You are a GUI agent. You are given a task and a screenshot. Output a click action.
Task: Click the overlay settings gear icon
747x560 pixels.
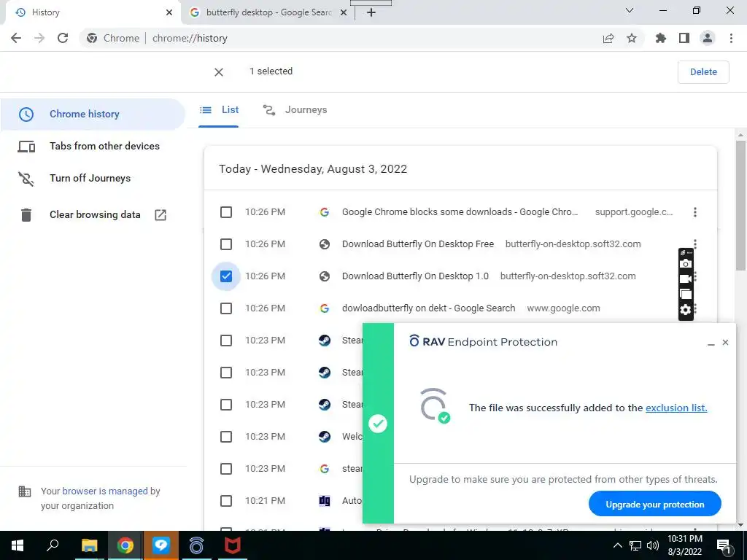point(686,310)
